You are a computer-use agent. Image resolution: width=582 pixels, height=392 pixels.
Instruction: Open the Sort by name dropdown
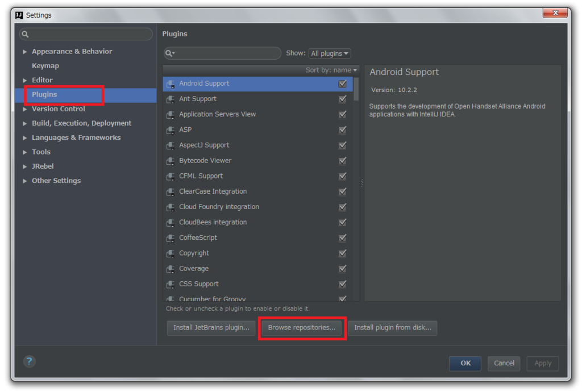coord(331,70)
